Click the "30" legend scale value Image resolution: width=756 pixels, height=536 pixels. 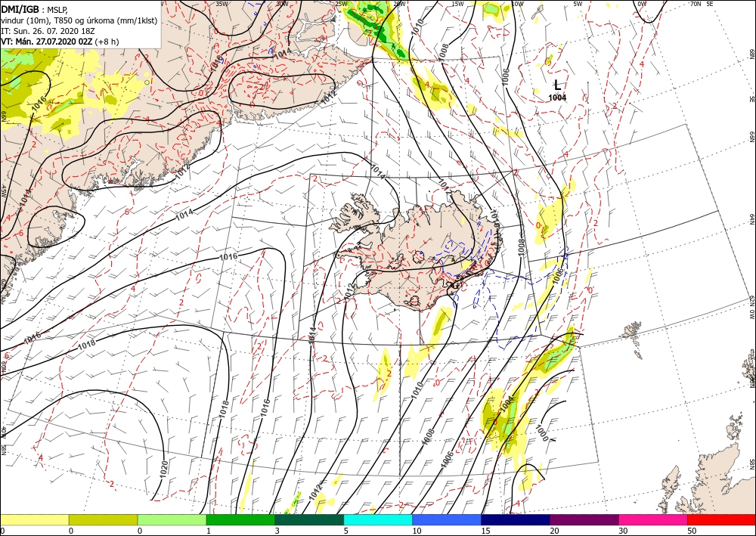click(x=623, y=531)
